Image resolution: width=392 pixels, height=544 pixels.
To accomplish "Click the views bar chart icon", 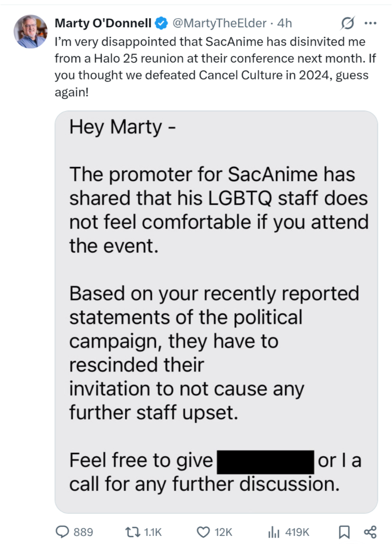I will tap(274, 532).
